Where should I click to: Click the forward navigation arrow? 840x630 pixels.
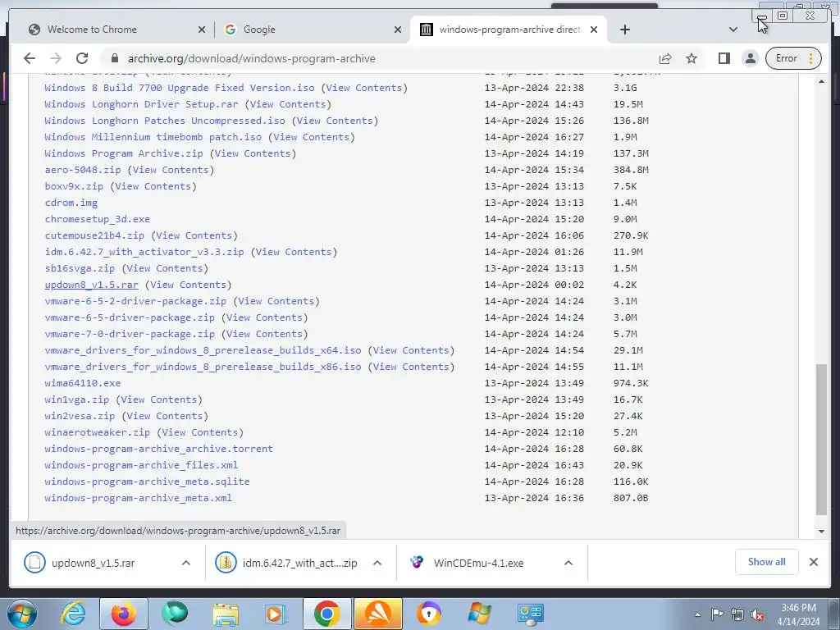55,58
